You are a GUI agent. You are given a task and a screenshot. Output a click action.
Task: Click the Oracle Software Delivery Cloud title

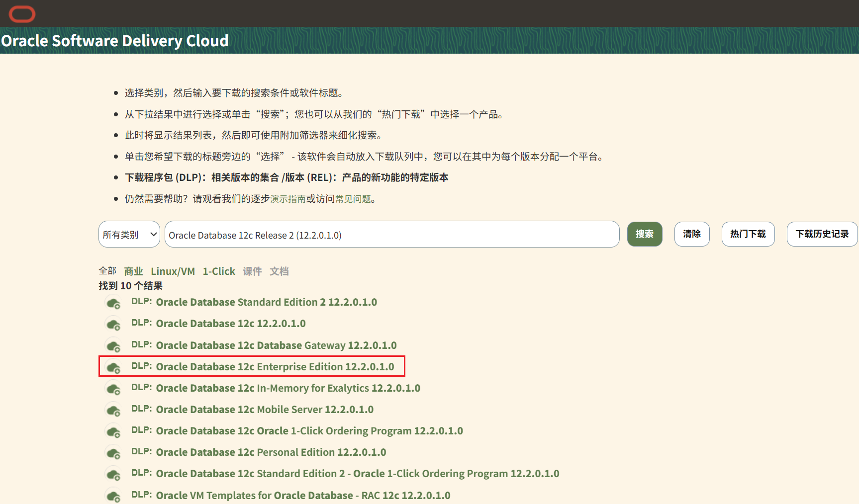point(115,40)
